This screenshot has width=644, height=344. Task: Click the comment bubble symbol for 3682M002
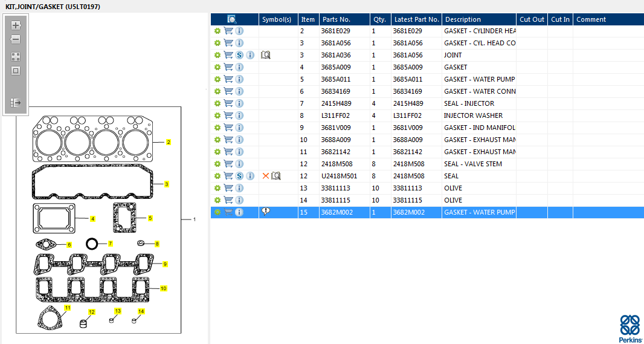(265, 212)
